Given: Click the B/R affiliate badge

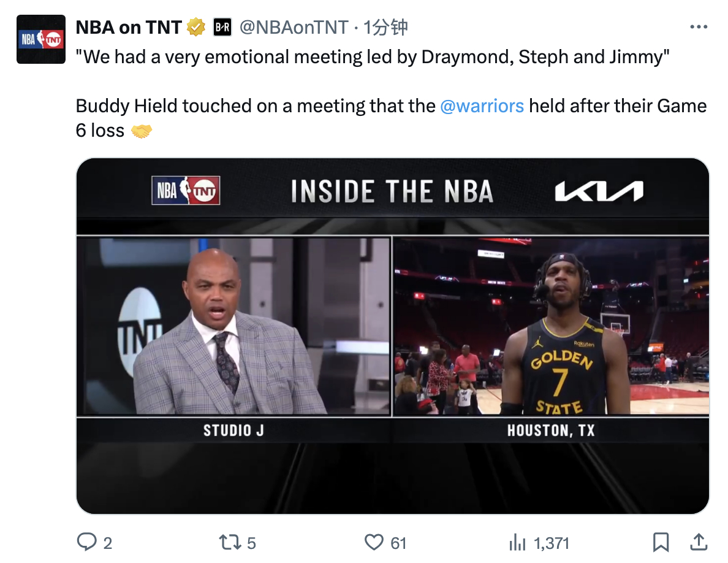Looking at the screenshot, I should [x=222, y=28].
